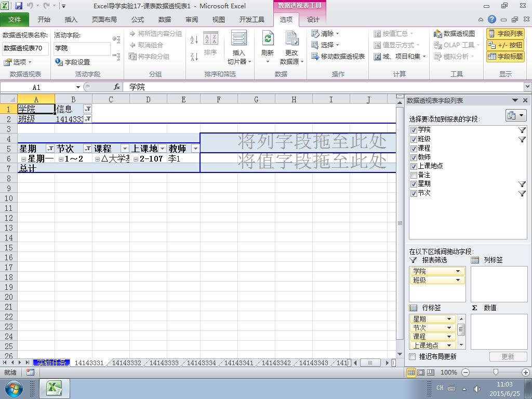This screenshot has width=532, height=399.
Task: Open Excel from the taskbar
Action: click(x=55, y=389)
